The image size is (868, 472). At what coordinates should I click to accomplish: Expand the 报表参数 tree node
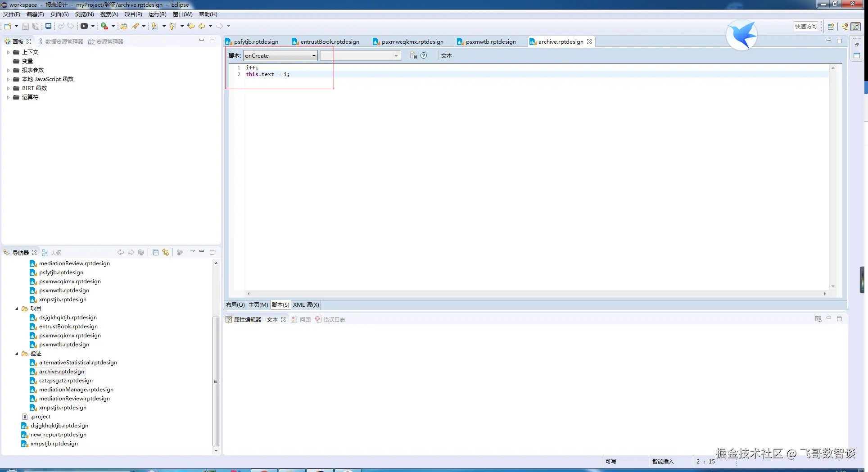point(8,70)
